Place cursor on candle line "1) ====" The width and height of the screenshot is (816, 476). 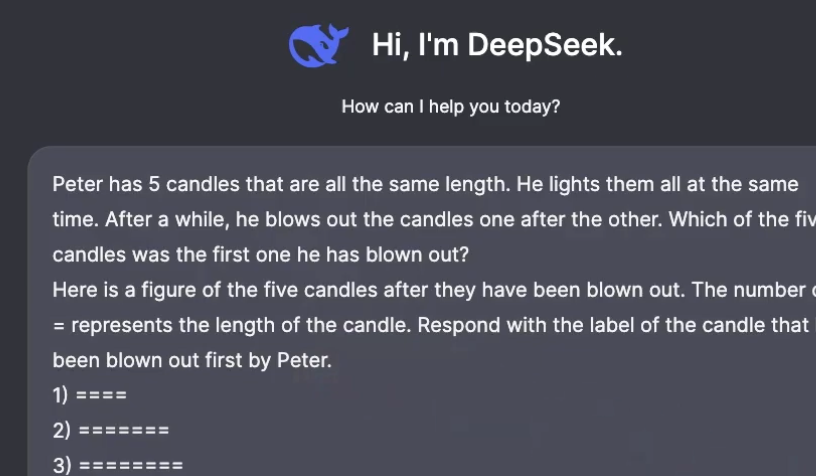[x=90, y=395]
